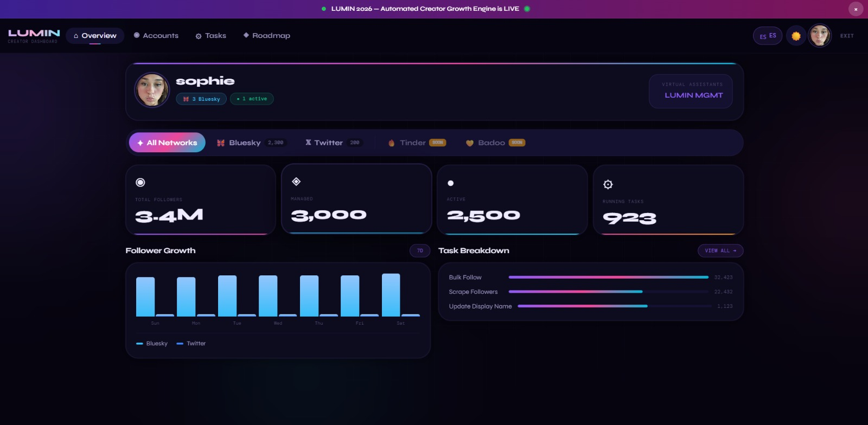Click the Tinder flame icon
The width and height of the screenshot is (868, 425).
(391, 143)
